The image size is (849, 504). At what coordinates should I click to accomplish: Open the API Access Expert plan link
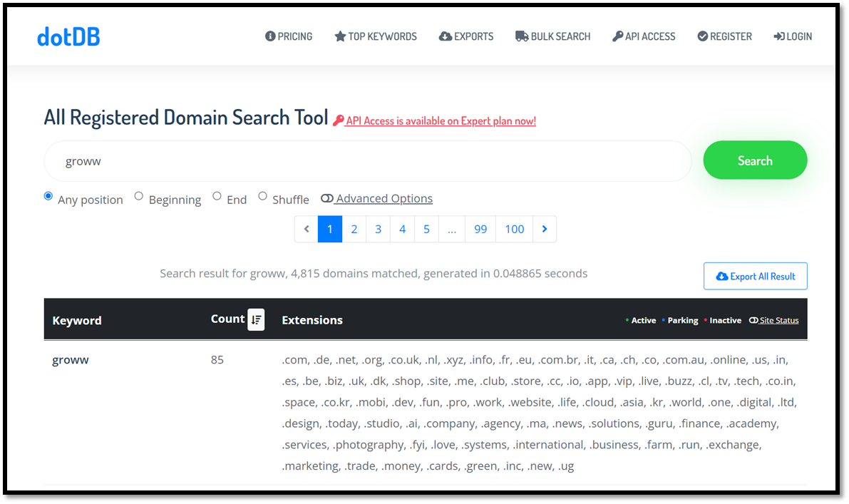coord(441,120)
